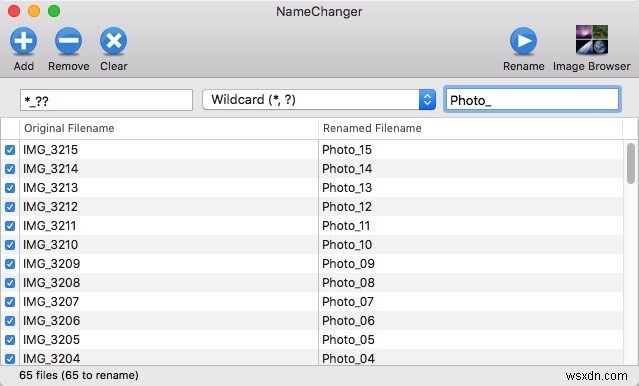Select the IMG_3204 original filename

point(51,359)
